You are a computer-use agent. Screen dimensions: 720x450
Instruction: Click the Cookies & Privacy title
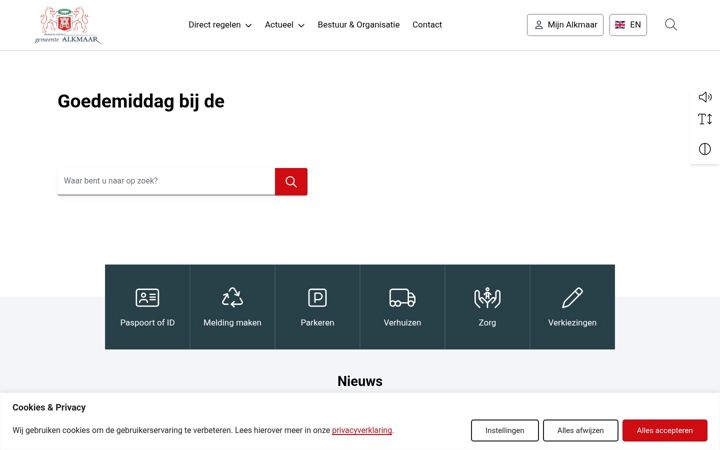click(x=49, y=407)
